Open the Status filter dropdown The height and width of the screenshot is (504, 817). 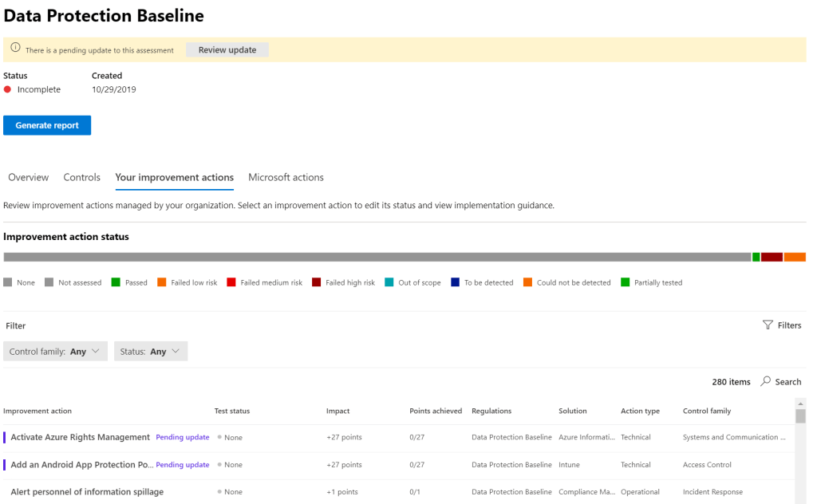click(x=151, y=352)
